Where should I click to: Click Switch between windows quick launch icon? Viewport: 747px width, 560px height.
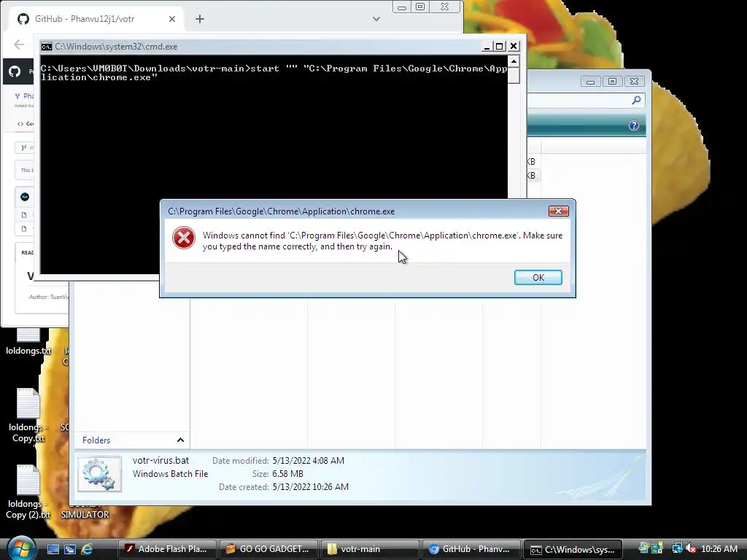tap(70, 549)
